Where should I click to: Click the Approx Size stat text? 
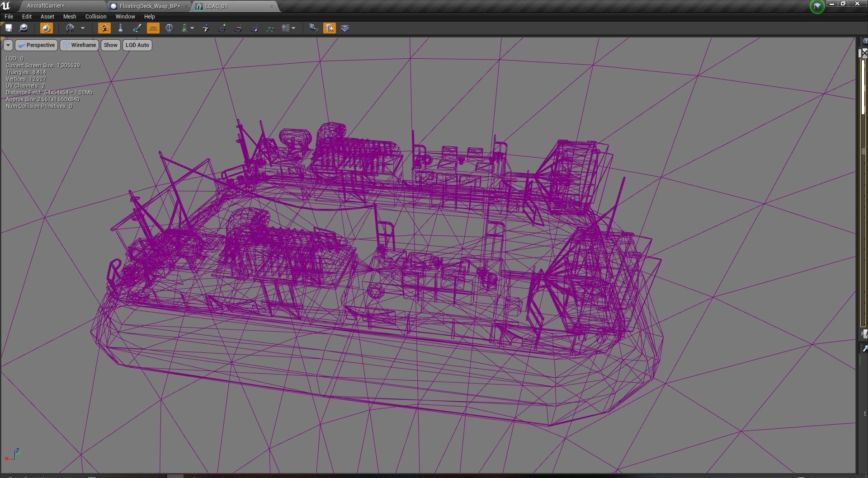click(42, 99)
